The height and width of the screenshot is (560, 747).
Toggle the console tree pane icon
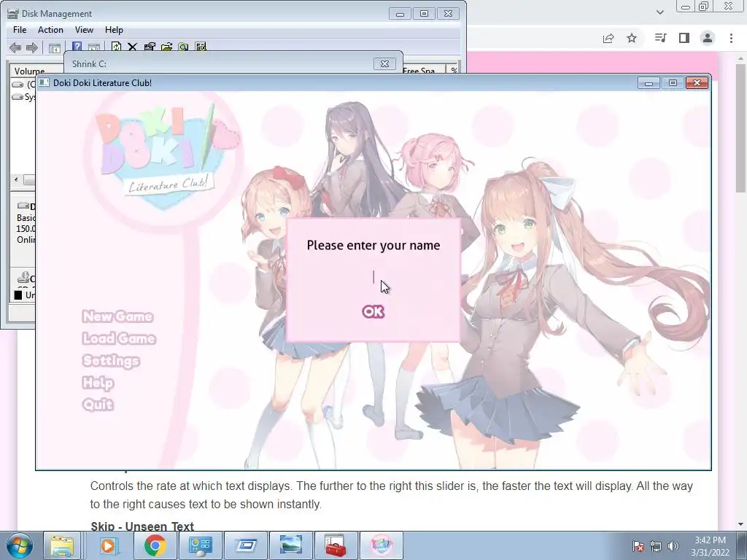tap(54, 47)
